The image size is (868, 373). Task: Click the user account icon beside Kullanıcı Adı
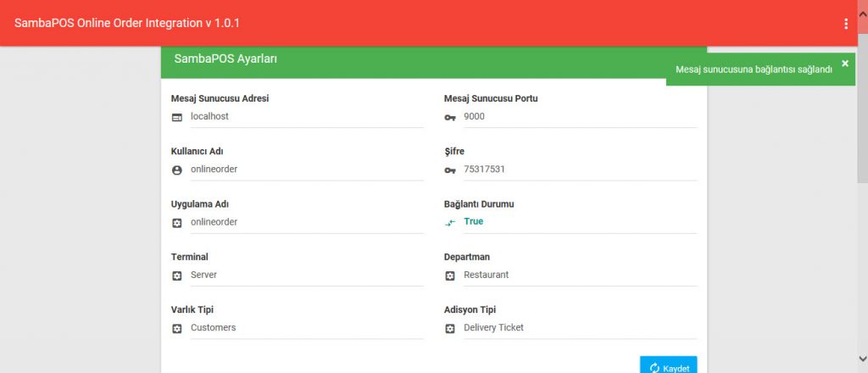(177, 170)
